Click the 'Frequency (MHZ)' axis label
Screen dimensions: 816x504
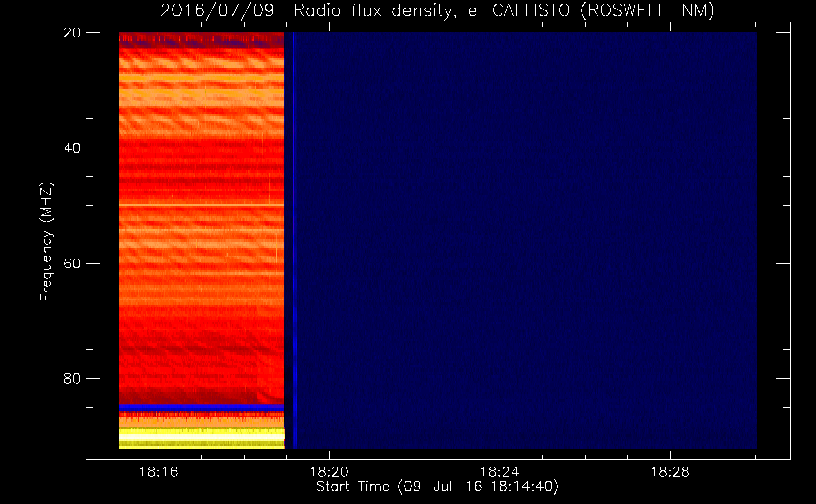46,242
